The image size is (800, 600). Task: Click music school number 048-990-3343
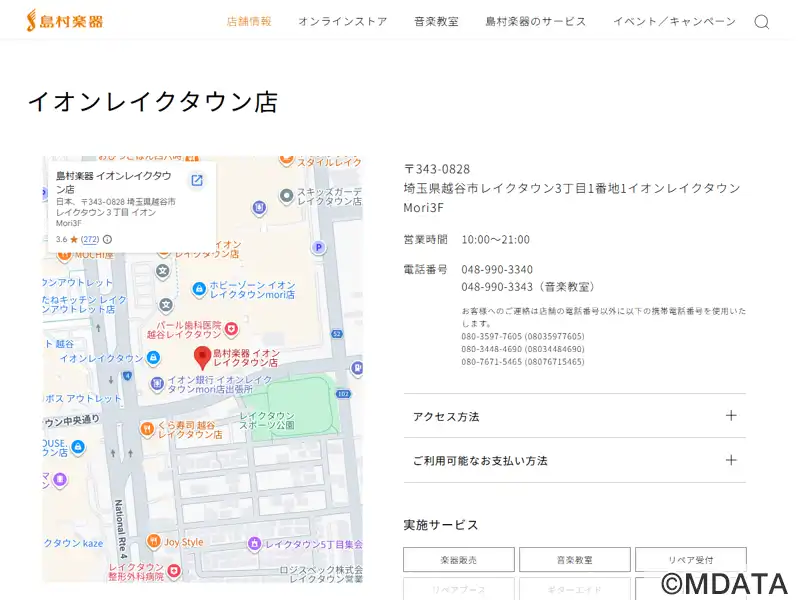[497, 287]
